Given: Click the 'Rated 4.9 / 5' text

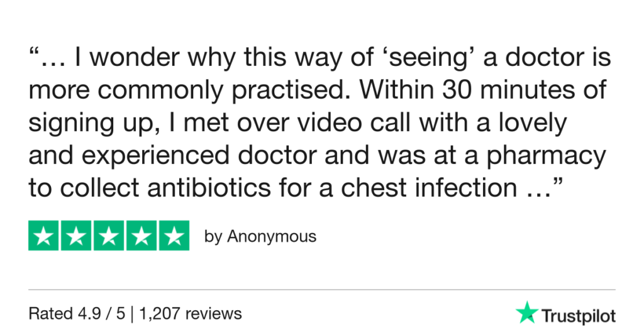Looking at the screenshot, I should point(77,312).
